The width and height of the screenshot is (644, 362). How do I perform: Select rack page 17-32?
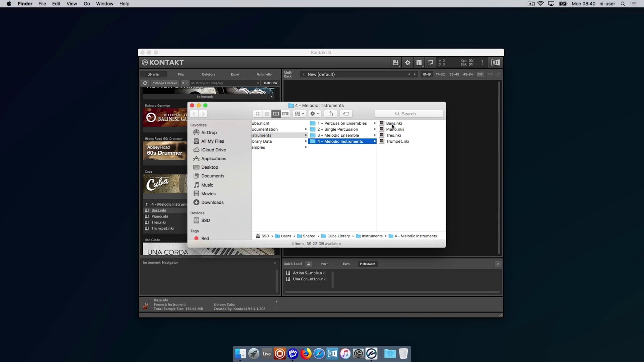[x=440, y=74]
